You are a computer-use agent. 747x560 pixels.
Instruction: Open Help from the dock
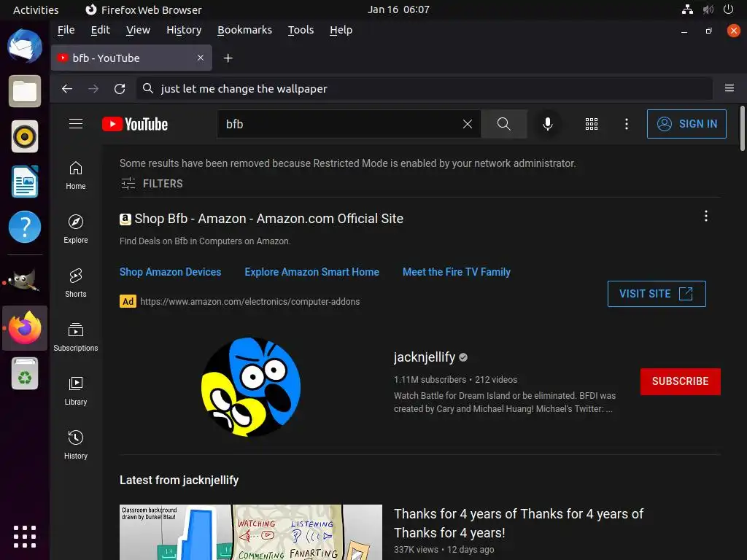point(25,227)
